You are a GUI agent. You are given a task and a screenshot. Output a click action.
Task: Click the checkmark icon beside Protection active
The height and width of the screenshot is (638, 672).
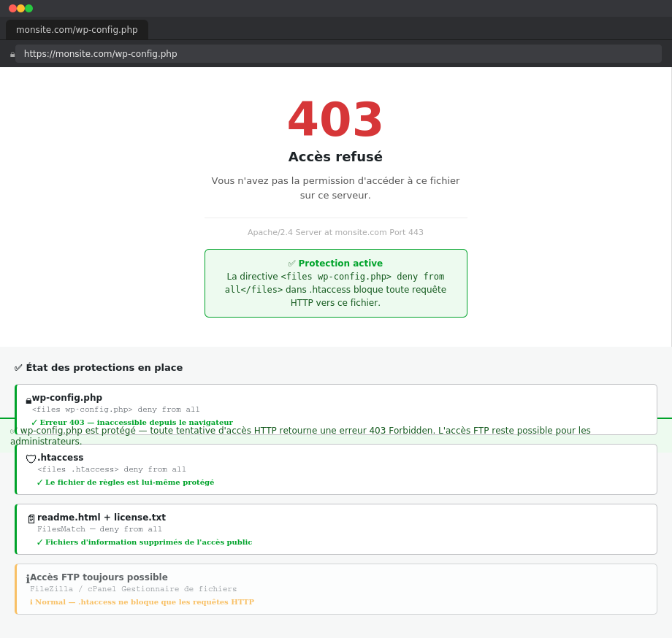(292, 264)
